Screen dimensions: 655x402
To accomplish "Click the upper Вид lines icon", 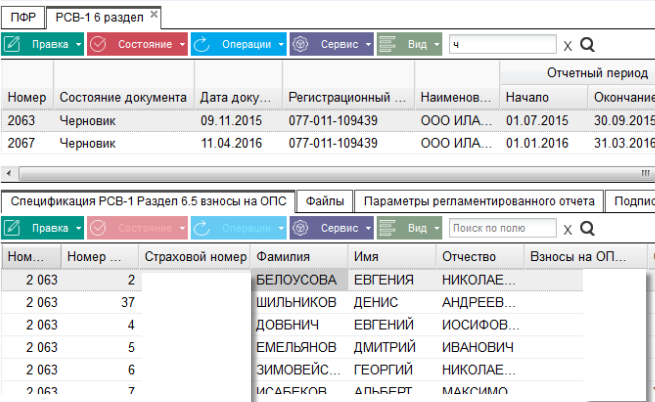I will coord(387,44).
